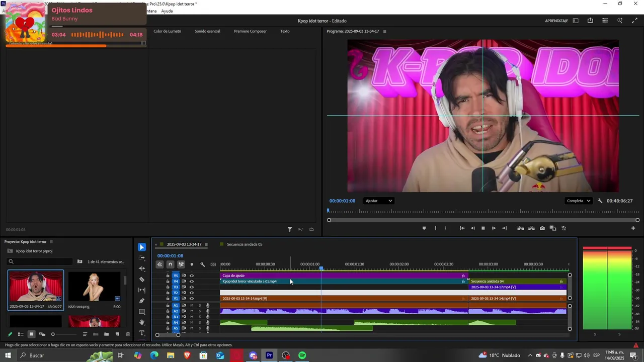Select the Slip tool

click(x=142, y=290)
